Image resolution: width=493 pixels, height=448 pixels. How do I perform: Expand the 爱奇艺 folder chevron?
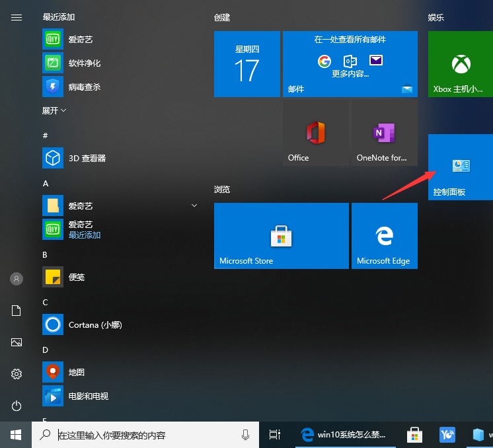tap(194, 206)
